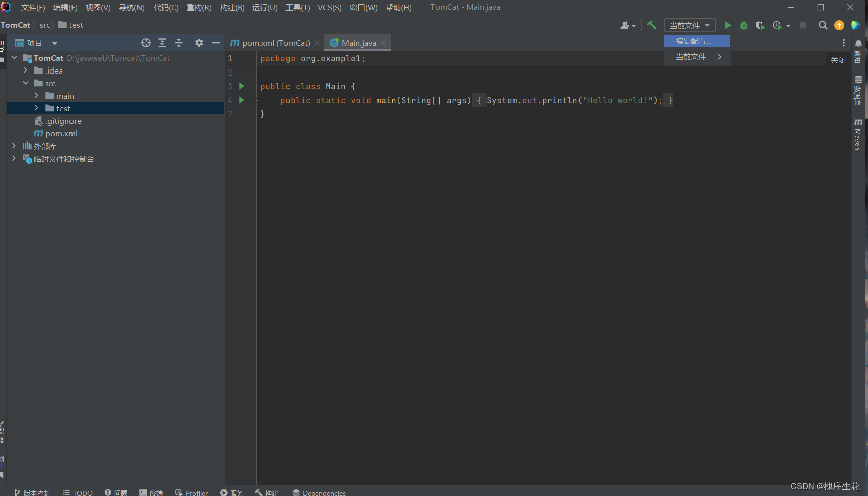Viewport: 868px width, 496px height.
Task: Open the Tools menu
Action: [x=298, y=7]
